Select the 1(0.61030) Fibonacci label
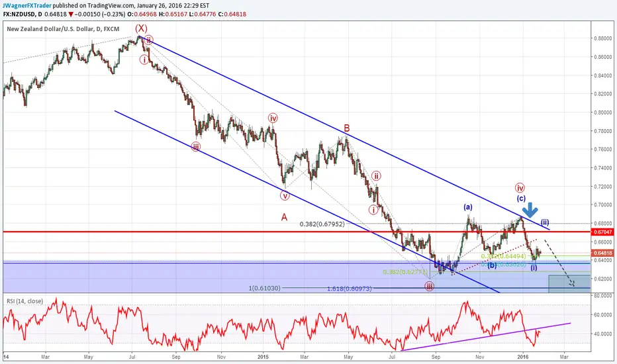This screenshot has height=364, width=617. coord(264,288)
